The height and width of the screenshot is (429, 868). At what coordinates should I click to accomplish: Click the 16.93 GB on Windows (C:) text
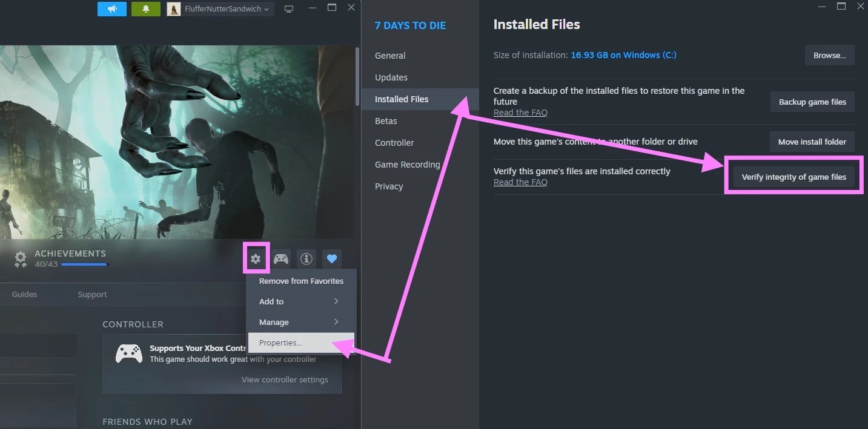(x=623, y=55)
